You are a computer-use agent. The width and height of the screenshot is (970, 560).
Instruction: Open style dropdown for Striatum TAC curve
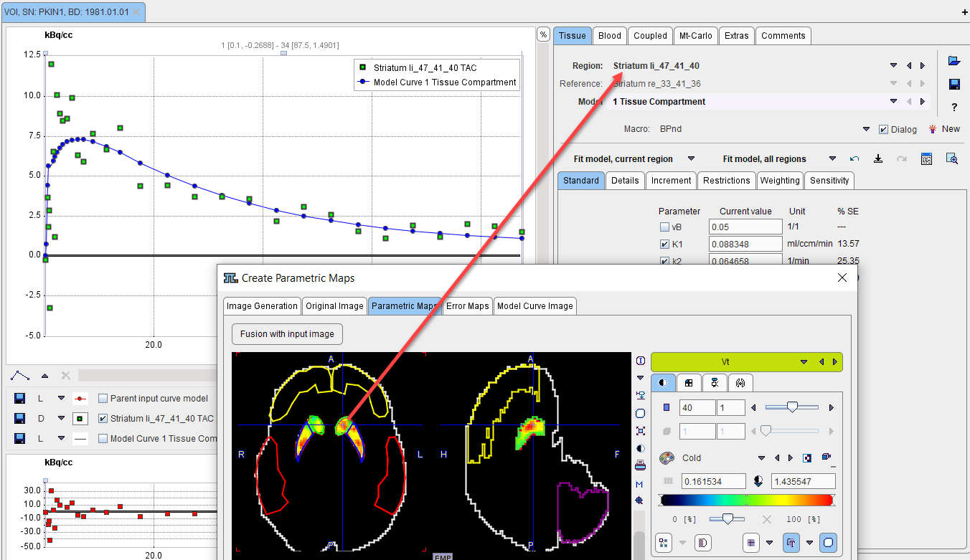click(x=61, y=419)
